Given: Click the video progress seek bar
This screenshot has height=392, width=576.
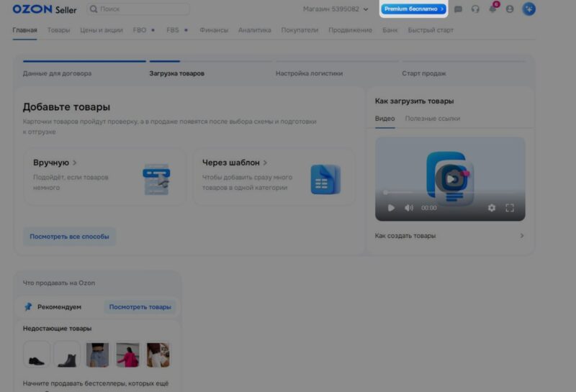Looking at the screenshot, I should (450, 192).
